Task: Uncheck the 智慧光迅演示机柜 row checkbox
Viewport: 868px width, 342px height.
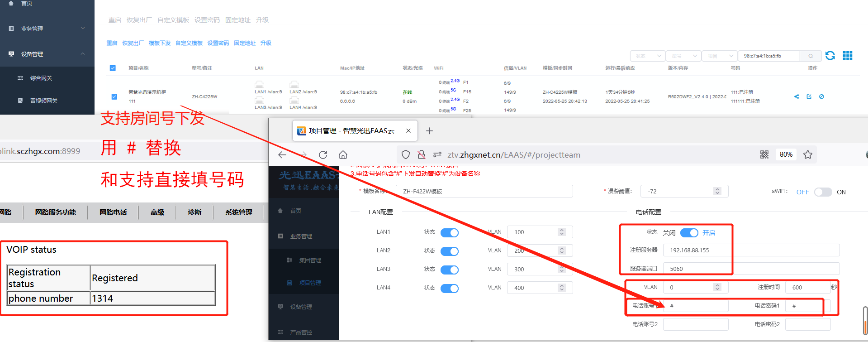Action: [x=114, y=96]
